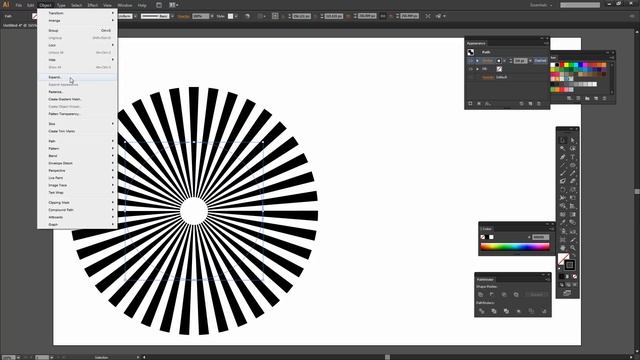Select the Zoom tool
This screenshot has width=640, height=360.
[x=573, y=248]
